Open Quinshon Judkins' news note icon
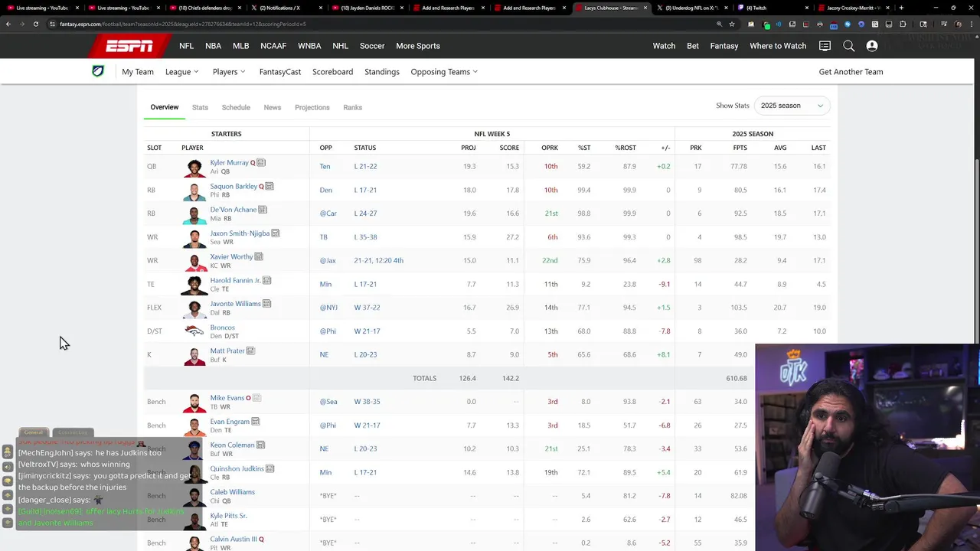 [270, 468]
